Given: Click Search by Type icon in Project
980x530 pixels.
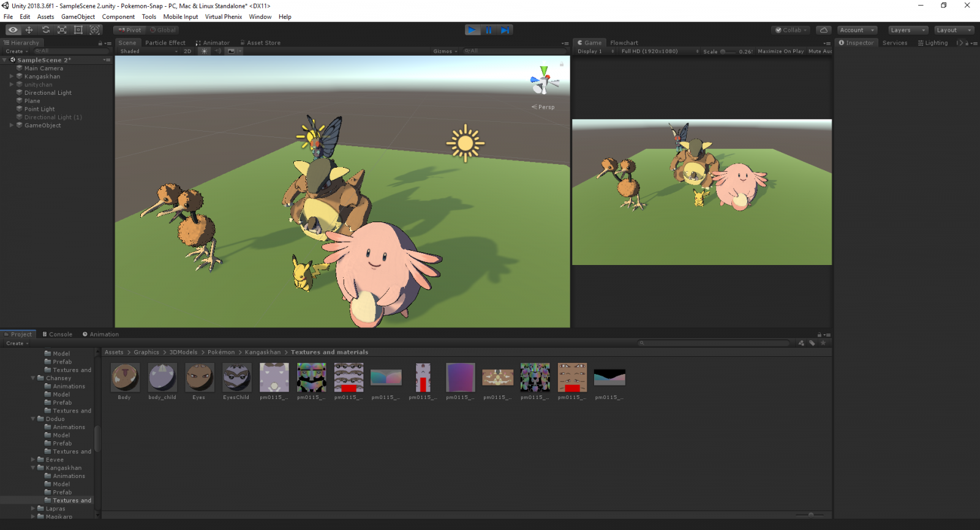Looking at the screenshot, I should pos(801,343).
